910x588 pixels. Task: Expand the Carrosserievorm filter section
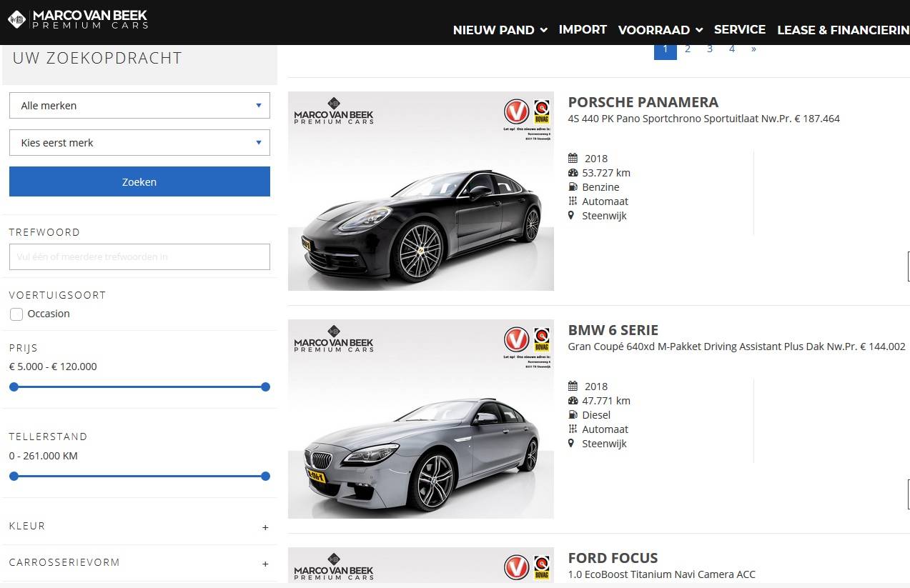click(x=139, y=562)
